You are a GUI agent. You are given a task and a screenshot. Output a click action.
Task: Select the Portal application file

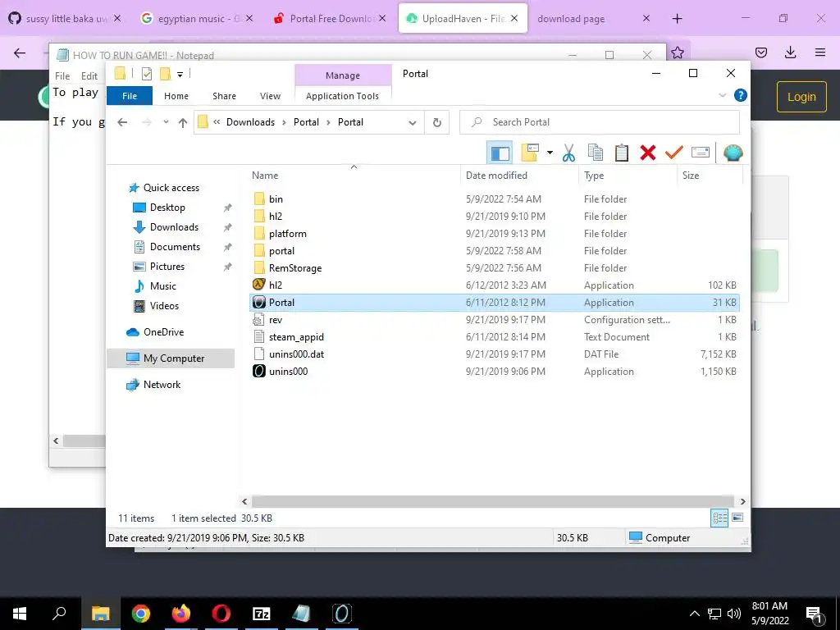click(x=495, y=302)
